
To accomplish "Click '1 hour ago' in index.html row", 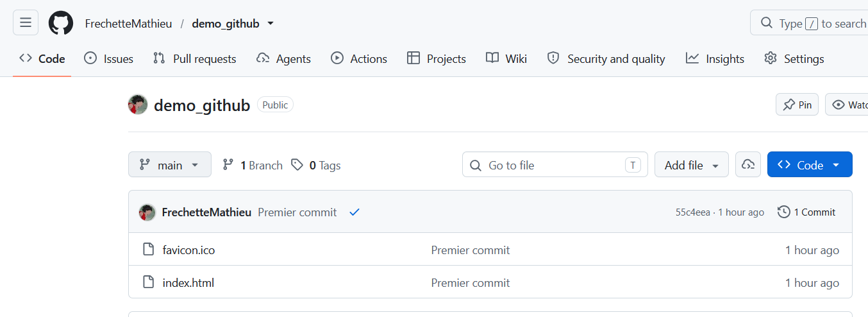I will pos(812,283).
